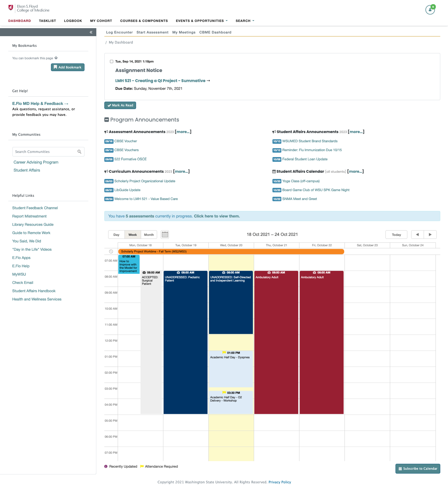Open Friday Ambulatory Adult event
Image resolution: width=448 pixels, height=489 pixels.
(322, 342)
